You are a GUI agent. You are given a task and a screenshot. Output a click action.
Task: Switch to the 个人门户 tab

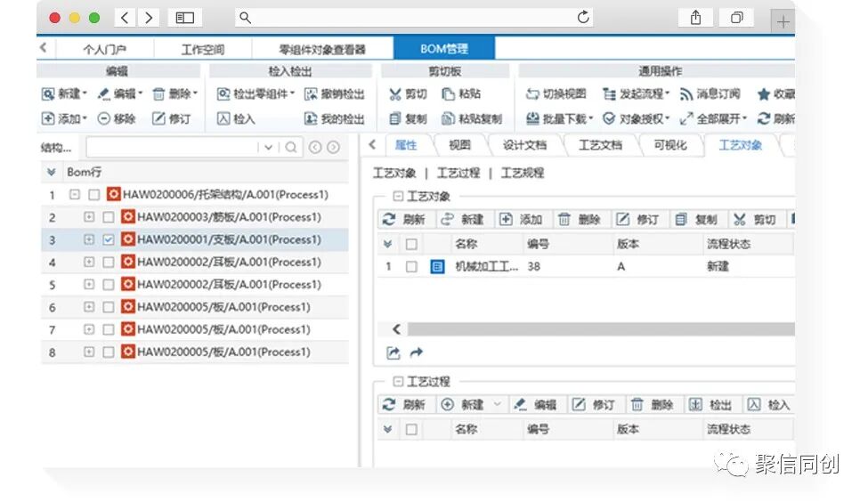pyautogui.click(x=105, y=49)
